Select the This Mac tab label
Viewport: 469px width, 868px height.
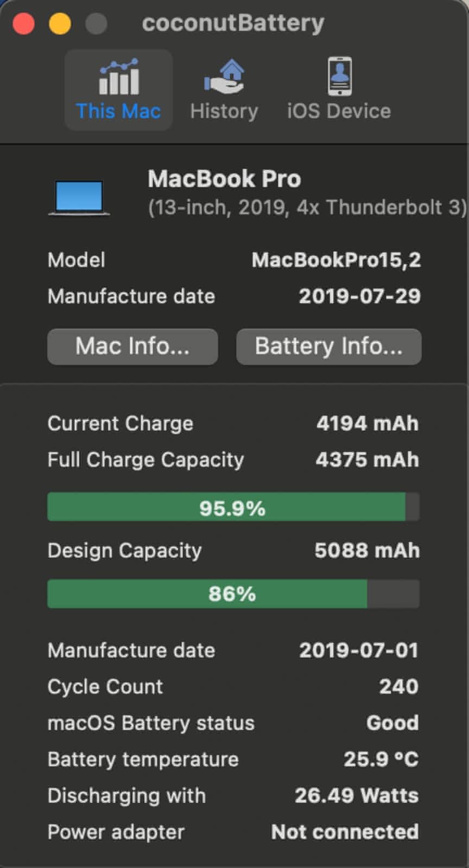(118, 111)
